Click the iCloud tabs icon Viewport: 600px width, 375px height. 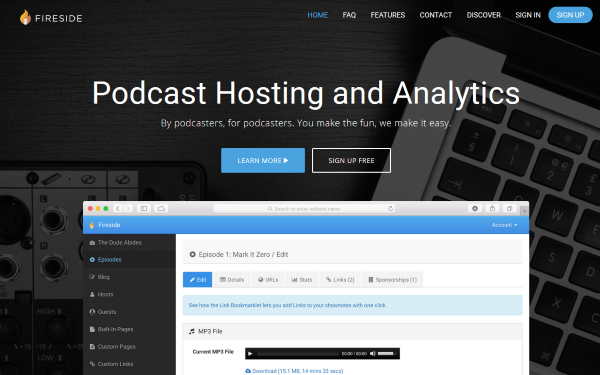tap(161, 209)
